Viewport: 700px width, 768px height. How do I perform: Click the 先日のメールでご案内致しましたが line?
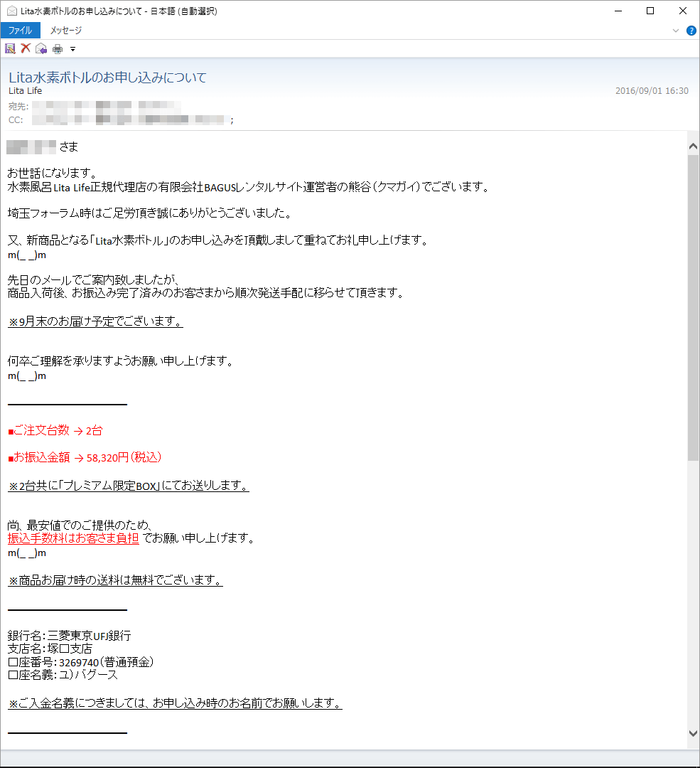click(x=94, y=279)
